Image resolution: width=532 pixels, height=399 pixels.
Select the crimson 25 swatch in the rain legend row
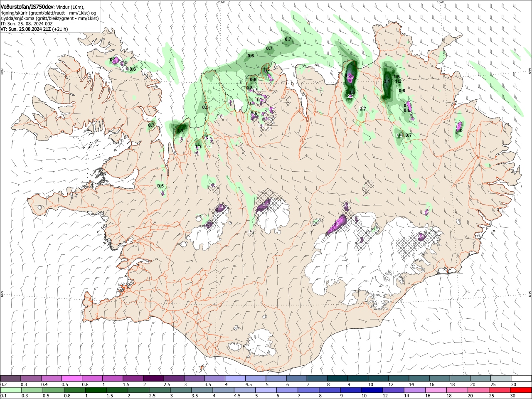pyautogui.click(x=499, y=390)
